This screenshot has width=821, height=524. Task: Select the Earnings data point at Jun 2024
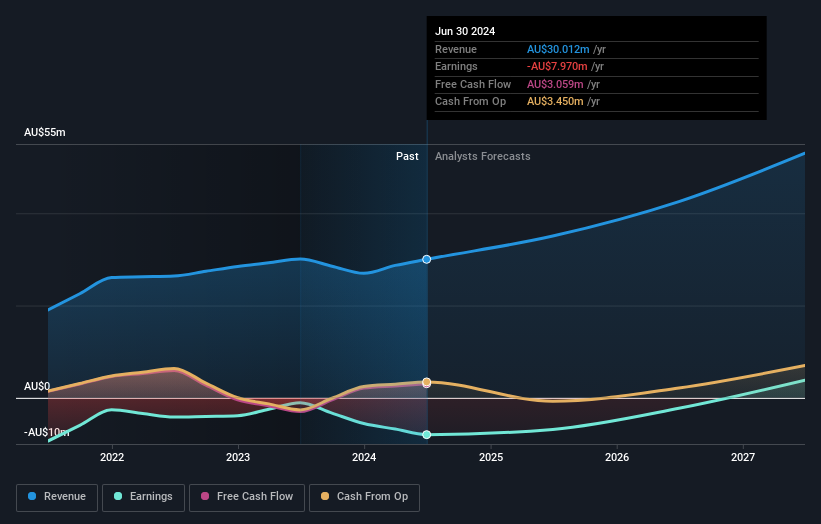pos(427,434)
